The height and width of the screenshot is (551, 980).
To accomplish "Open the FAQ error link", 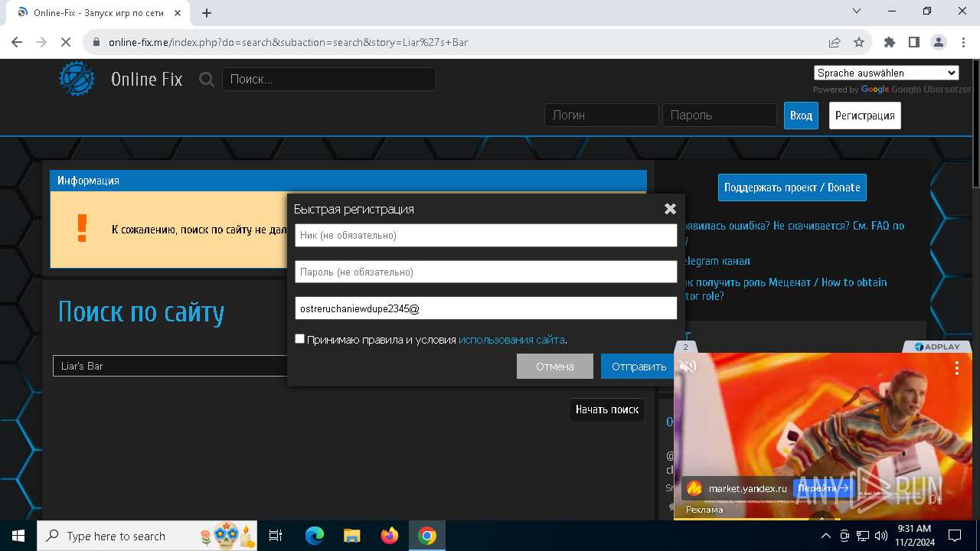I will tap(792, 232).
